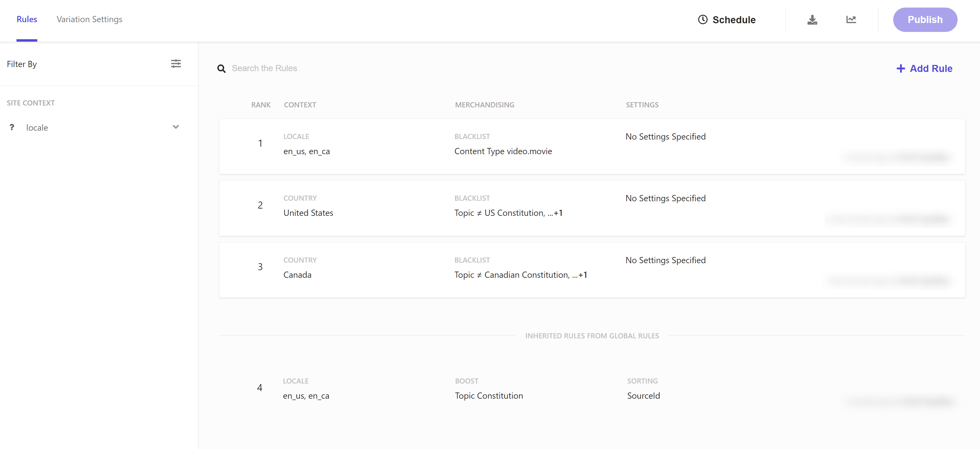Click 'Topic ≠ US Constitution, ...+1' text
The height and width of the screenshot is (449, 980).
tap(508, 213)
